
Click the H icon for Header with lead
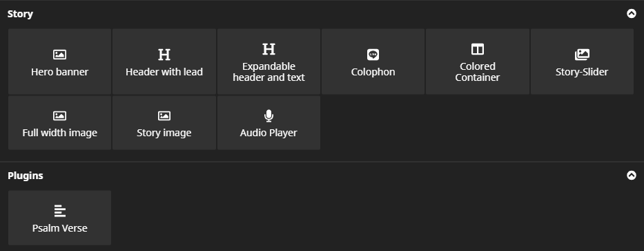[164, 55]
